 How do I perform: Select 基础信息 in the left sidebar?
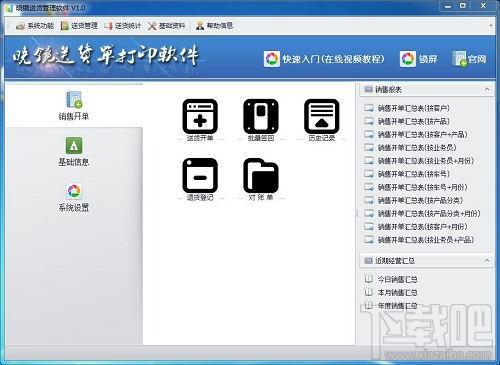point(74,151)
